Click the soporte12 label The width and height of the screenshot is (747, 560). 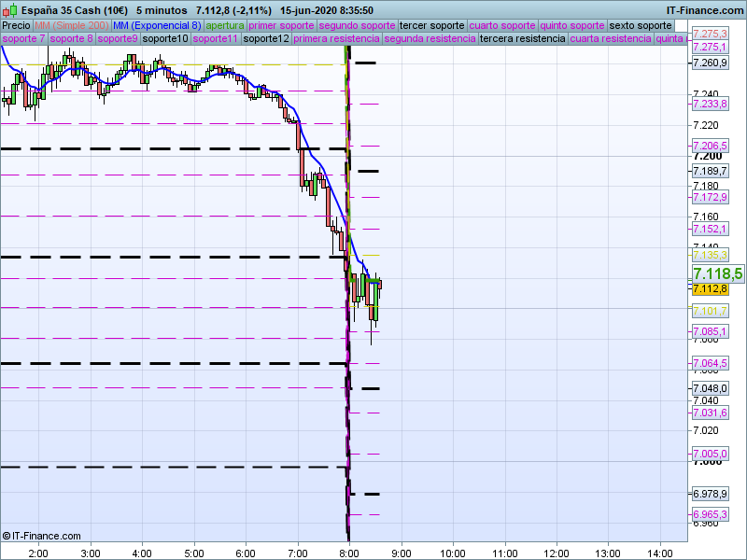266,38
